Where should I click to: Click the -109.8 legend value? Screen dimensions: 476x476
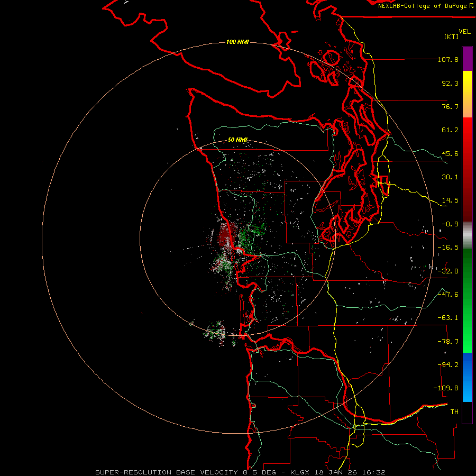pyautogui.click(x=446, y=388)
